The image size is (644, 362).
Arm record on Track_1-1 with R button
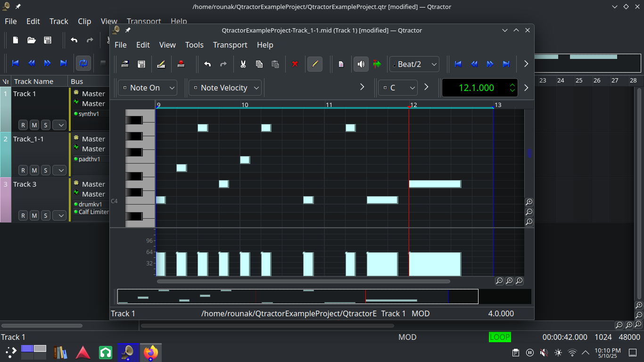click(23, 170)
